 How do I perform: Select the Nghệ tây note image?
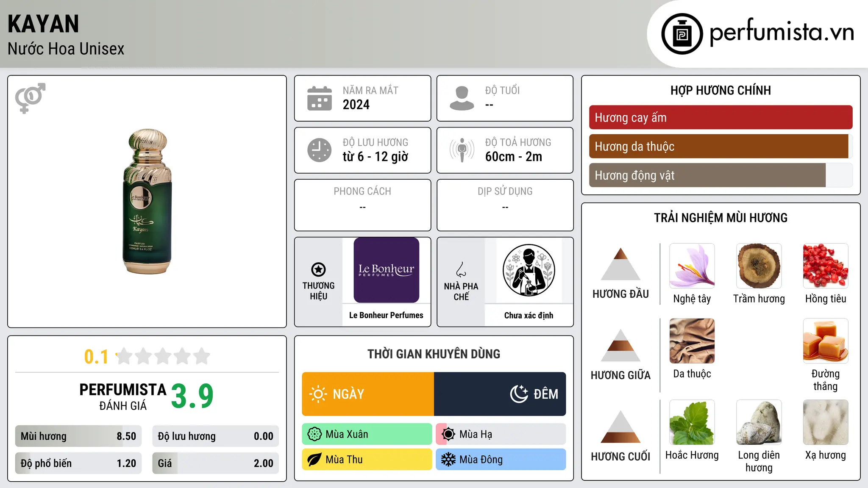[x=692, y=266]
